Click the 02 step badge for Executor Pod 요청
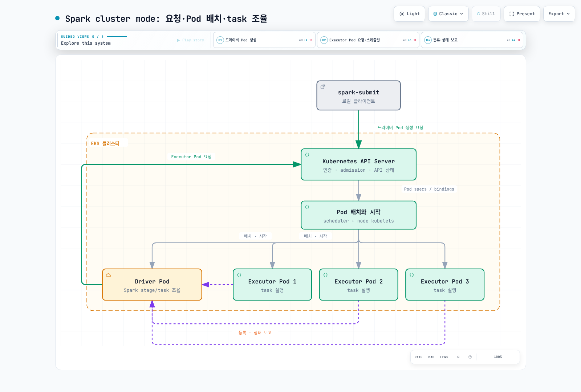This screenshot has height=392, width=581. coord(324,40)
